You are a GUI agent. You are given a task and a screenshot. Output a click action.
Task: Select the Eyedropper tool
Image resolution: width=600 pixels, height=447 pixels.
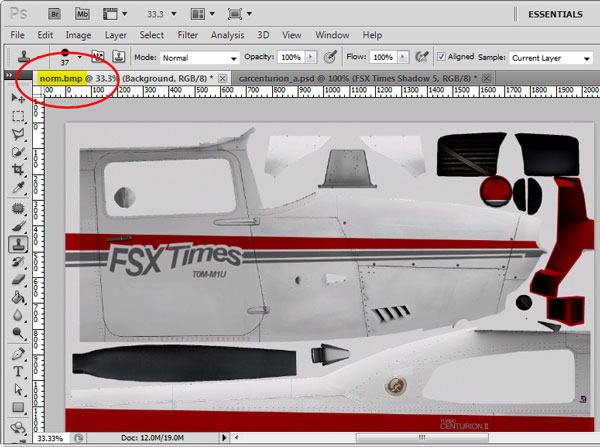(18, 188)
